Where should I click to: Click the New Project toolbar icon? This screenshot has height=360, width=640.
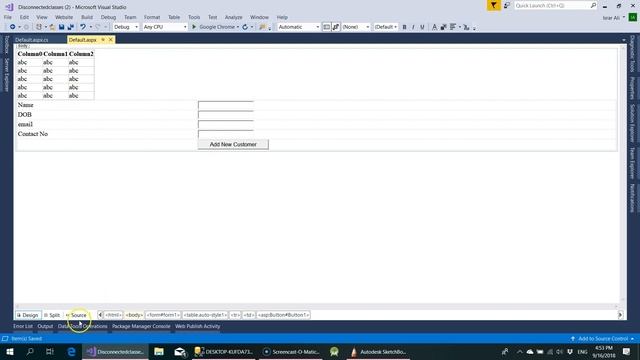click(x=39, y=27)
